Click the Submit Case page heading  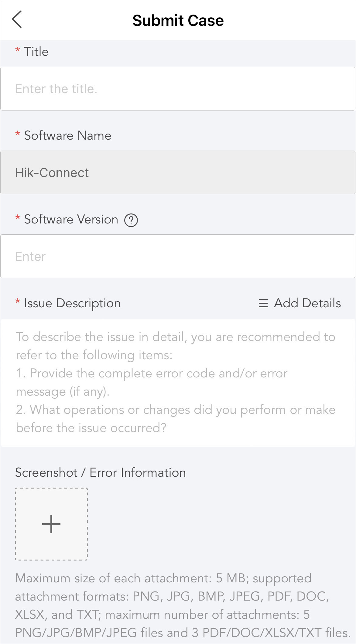(x=178, y=21)
